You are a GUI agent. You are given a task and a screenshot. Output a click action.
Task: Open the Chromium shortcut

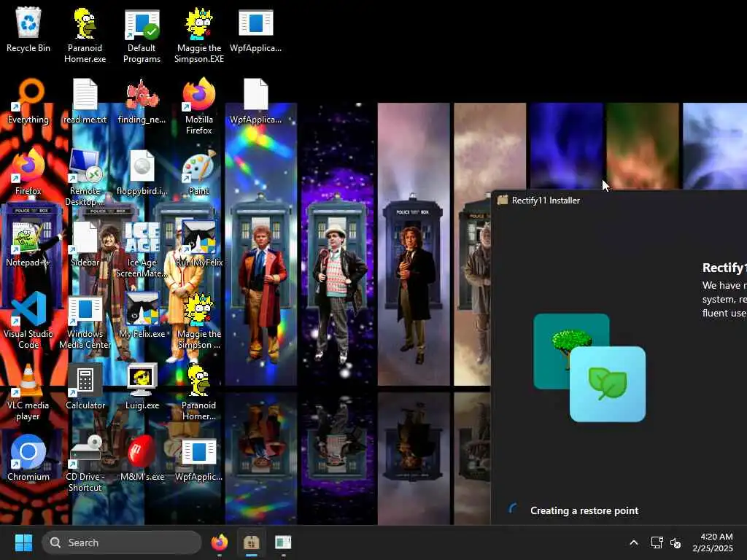[28, 459]
